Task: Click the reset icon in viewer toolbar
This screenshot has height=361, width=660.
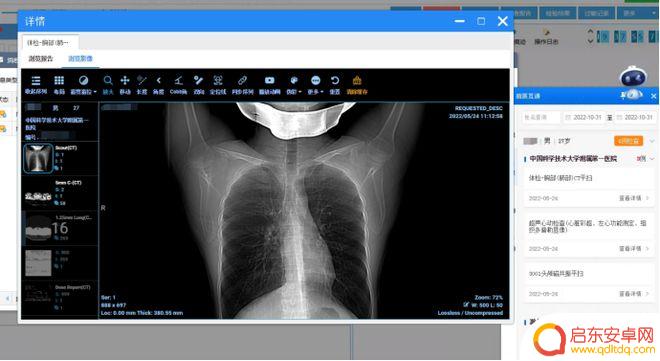Action: (335, 84)
